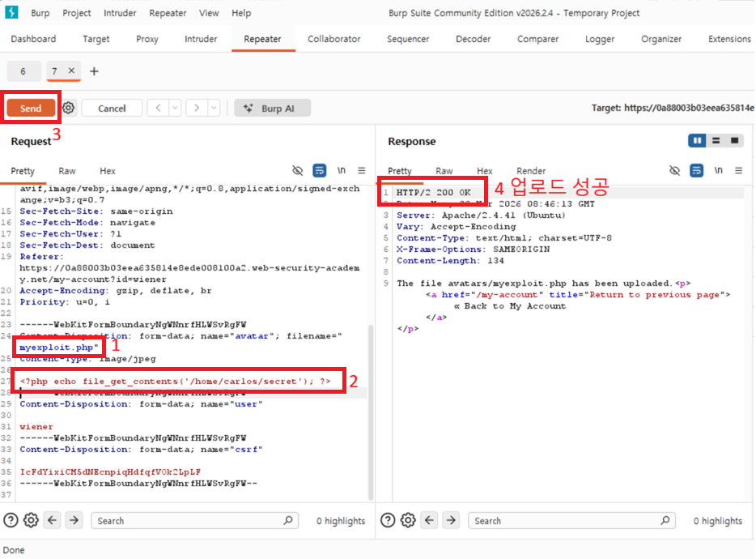Open help icon under Response panel
Image resolution: width=756 pixels, height=559 pixels.
coord(388,520)
